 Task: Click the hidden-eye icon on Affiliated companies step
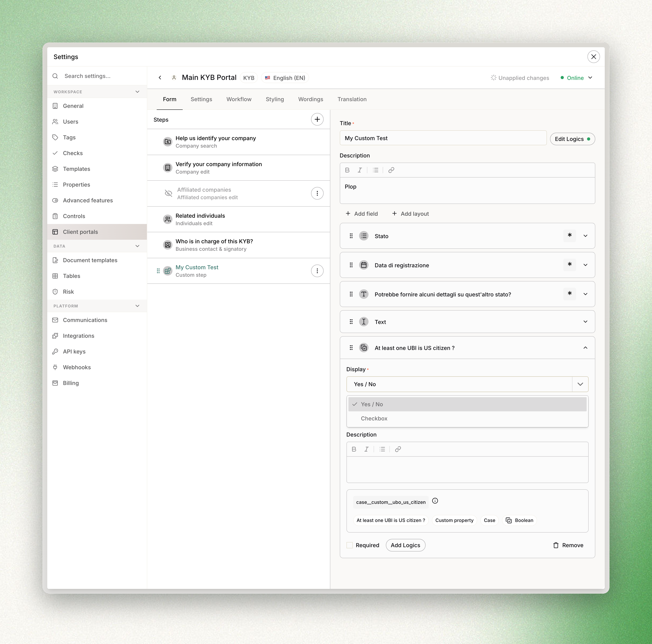(168, 193)
